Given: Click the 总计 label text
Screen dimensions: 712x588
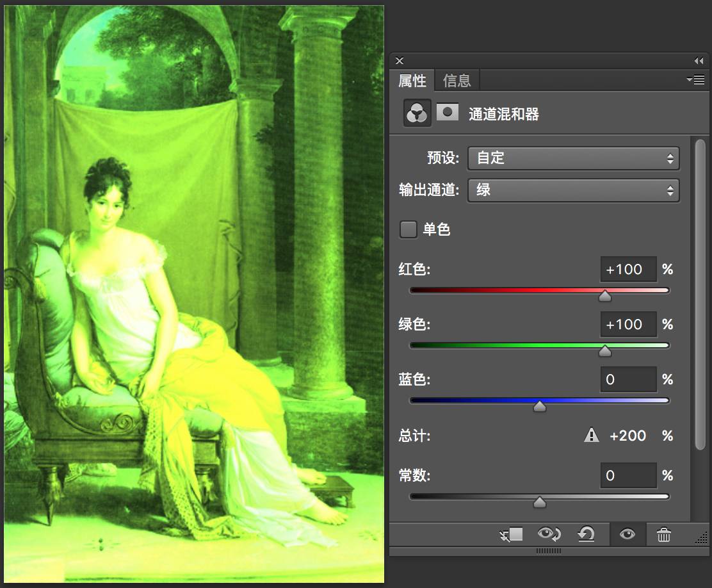Looking at the screenshot, I should coord(414,436).
